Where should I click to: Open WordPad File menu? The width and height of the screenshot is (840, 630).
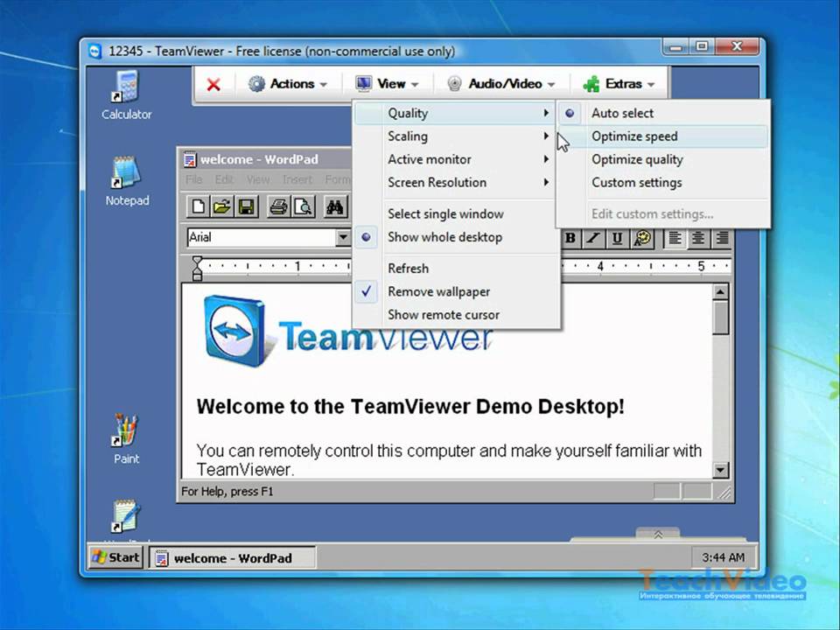(x=194, y=179)
